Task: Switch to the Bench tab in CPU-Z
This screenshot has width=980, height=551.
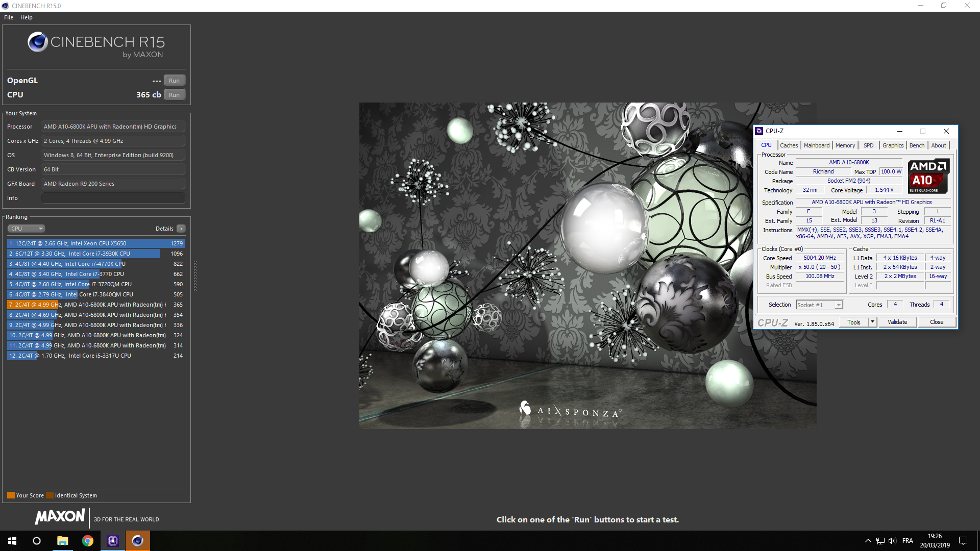Action: coord(917,145)
